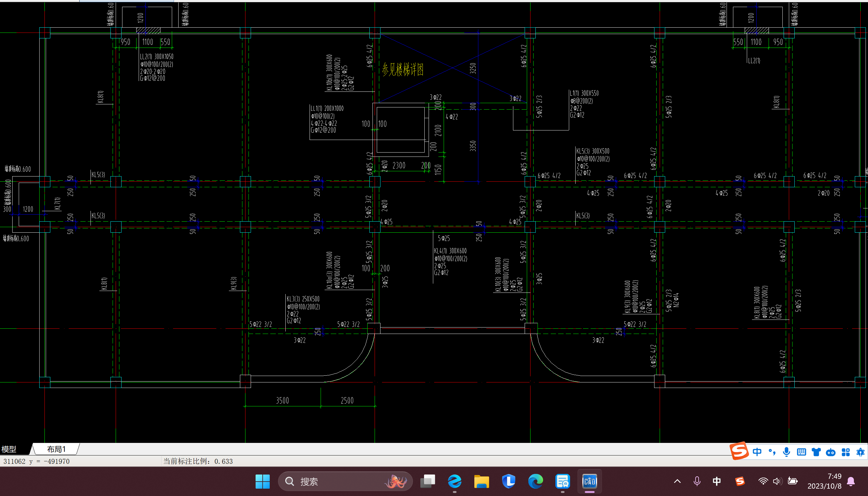The height and width of the screenshot is (496, 868).
Task: Click the Sogou input method logo
Action: tap(739, 451)
